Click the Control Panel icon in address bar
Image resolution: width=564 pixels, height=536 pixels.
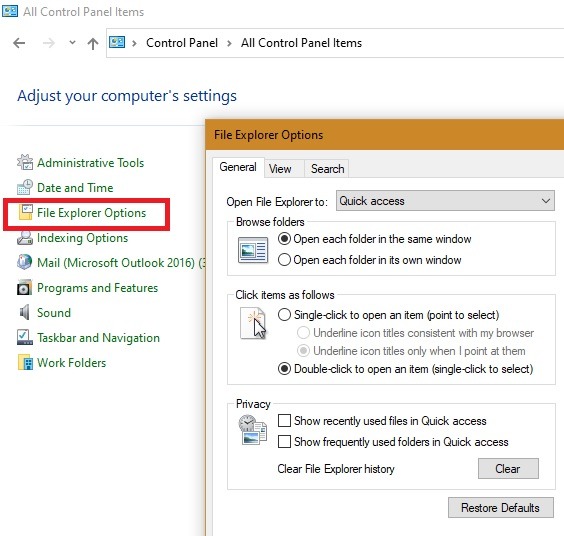(117, 42)
